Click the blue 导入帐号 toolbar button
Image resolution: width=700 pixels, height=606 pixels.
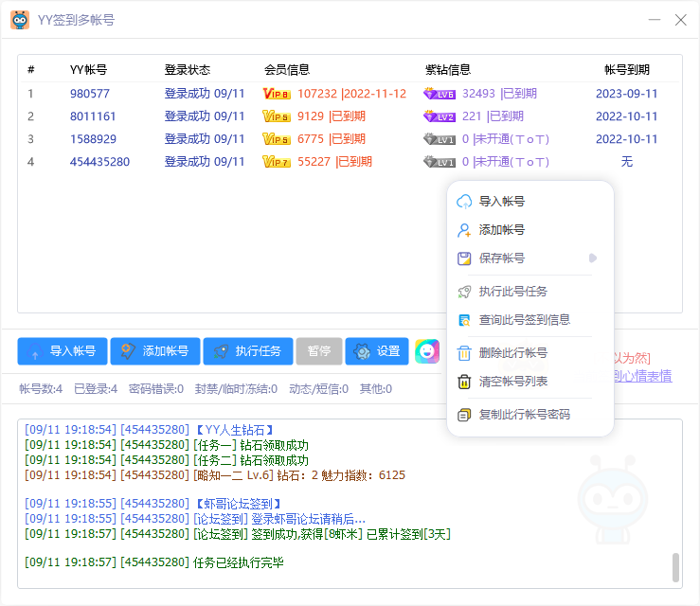click(63, 351)
